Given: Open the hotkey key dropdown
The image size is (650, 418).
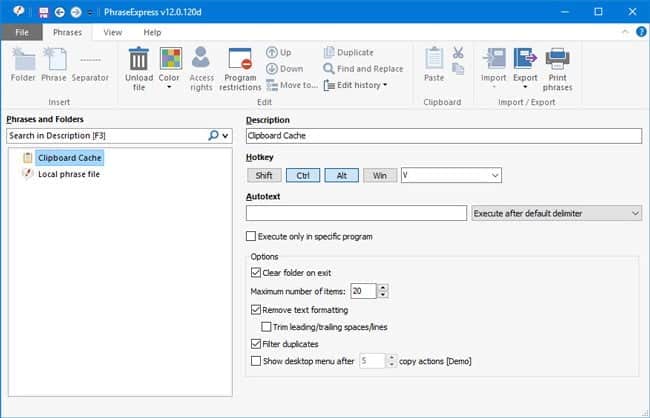Looking at the screenshot, I should (495, 175).
